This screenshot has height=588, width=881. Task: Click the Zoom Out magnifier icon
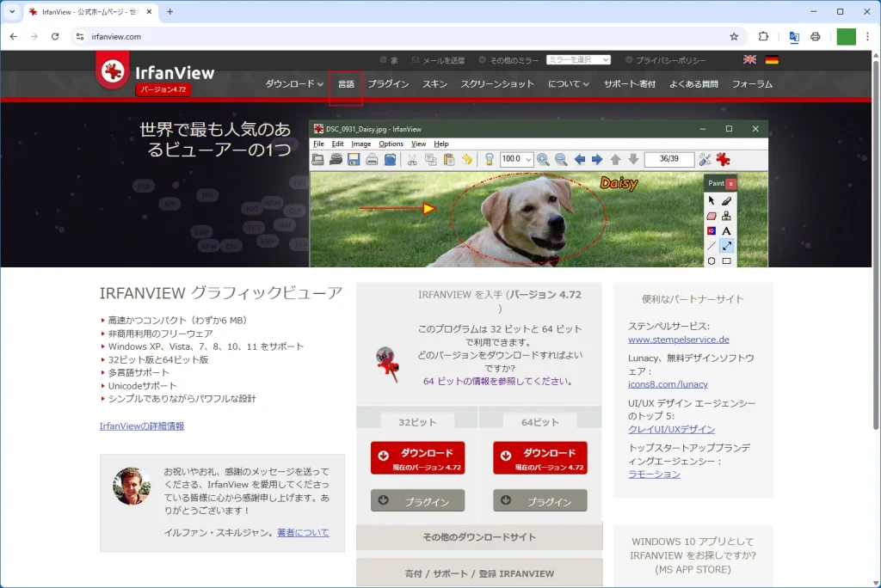coord(561,160)
